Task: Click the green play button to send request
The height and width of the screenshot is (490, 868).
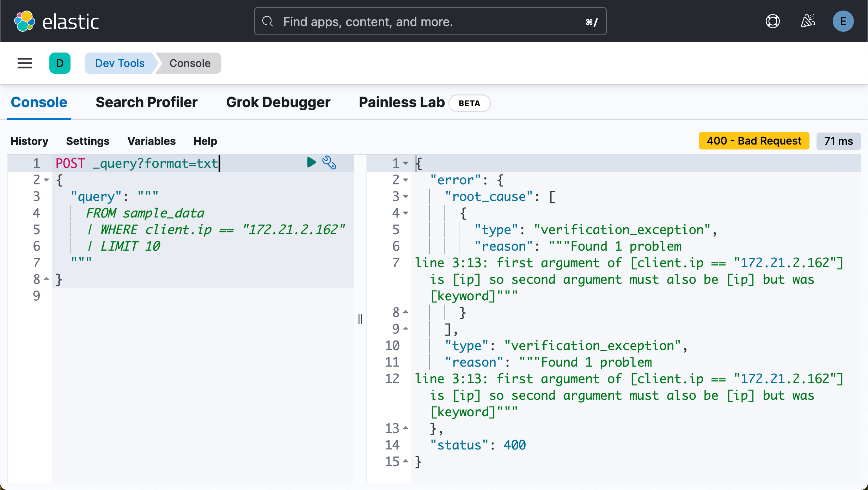Action: click(x=311, y=163)
